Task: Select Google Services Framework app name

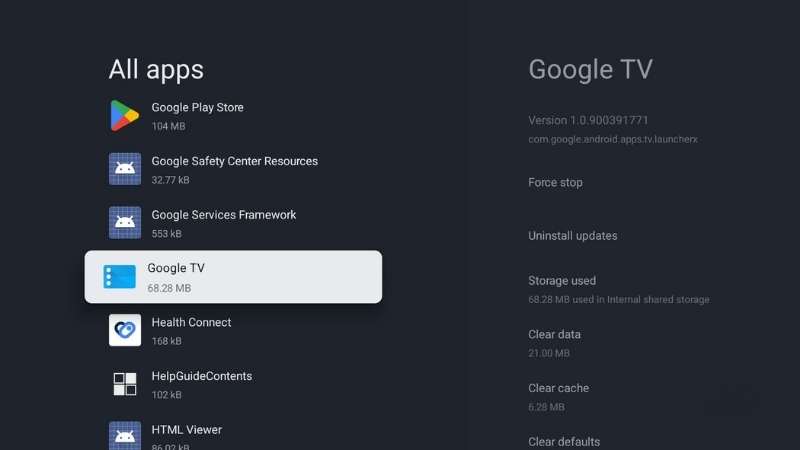Action: pos(223,215)
